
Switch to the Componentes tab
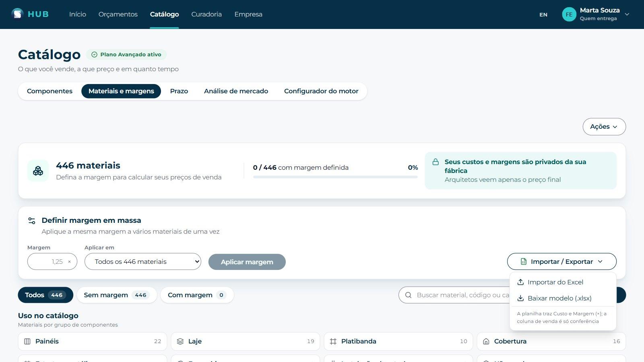[x=50, y=91]
